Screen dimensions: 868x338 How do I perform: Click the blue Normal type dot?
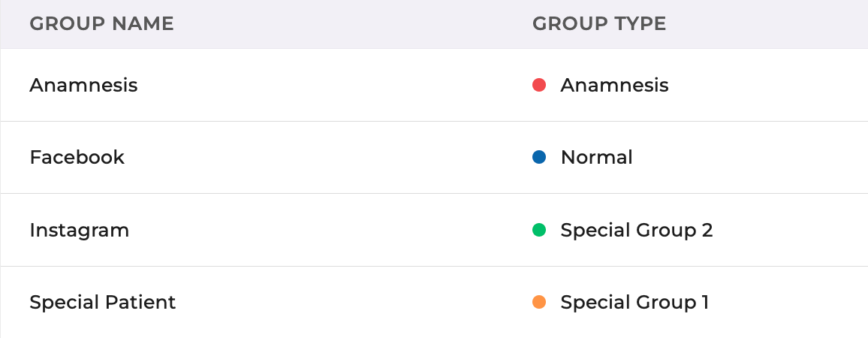click(x=538, y=158)
